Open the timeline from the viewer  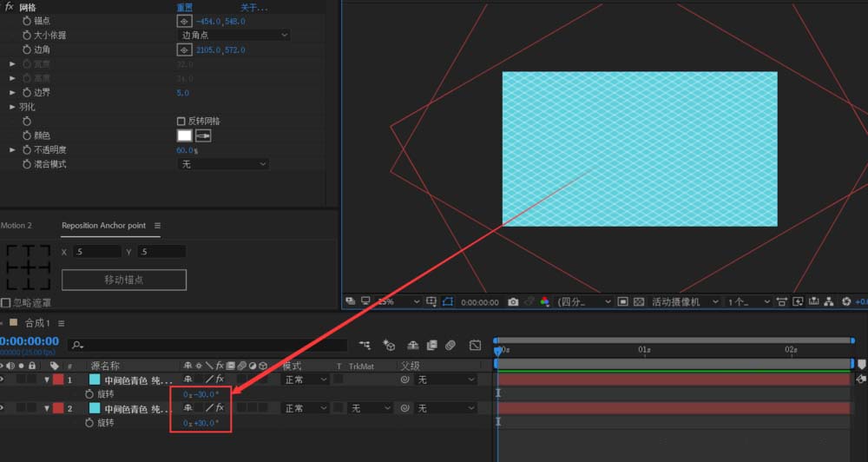[x=813, y=302]
